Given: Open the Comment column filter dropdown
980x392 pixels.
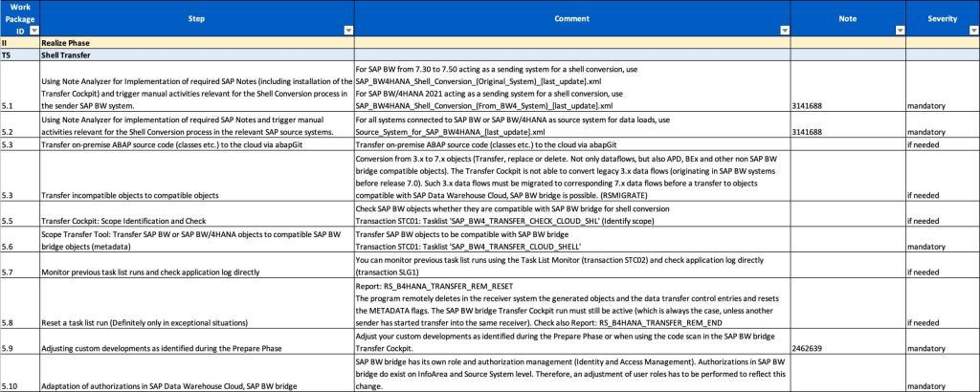Looking at the screenshot, I should [x=785, y=30].
